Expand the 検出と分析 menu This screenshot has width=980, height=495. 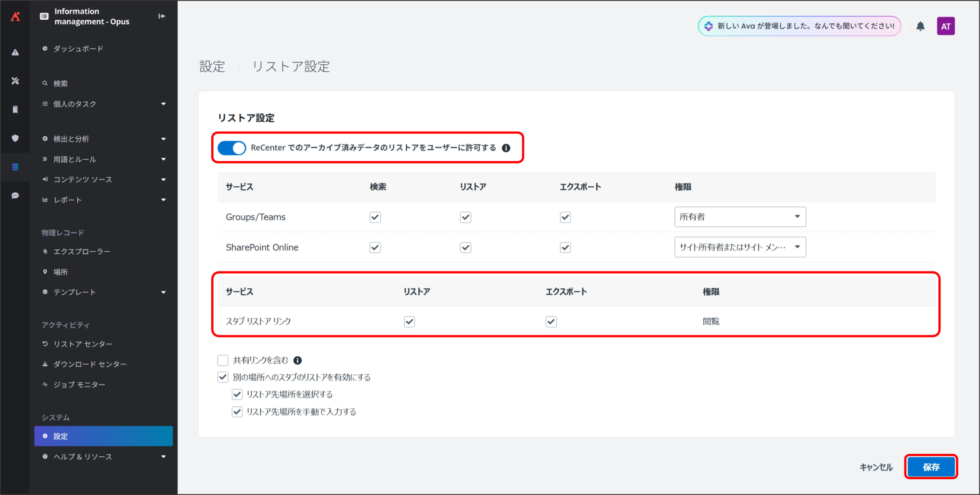pos(103,139)
